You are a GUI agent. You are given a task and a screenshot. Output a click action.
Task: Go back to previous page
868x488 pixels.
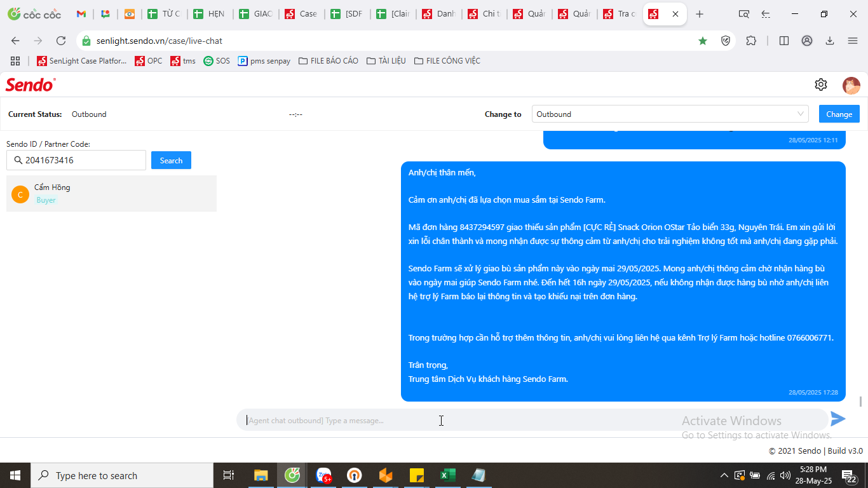click(15, 41)
